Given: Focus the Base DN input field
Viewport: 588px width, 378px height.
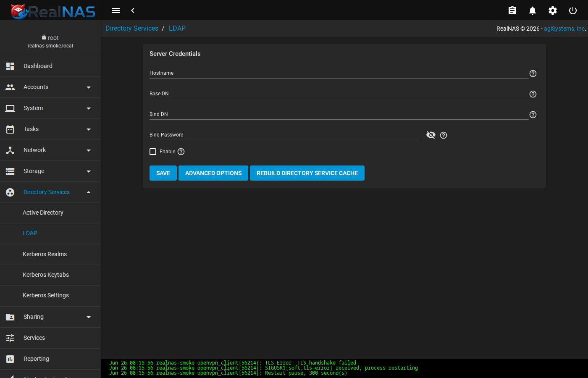Looking at the screenshot, I should pos(339,94).
